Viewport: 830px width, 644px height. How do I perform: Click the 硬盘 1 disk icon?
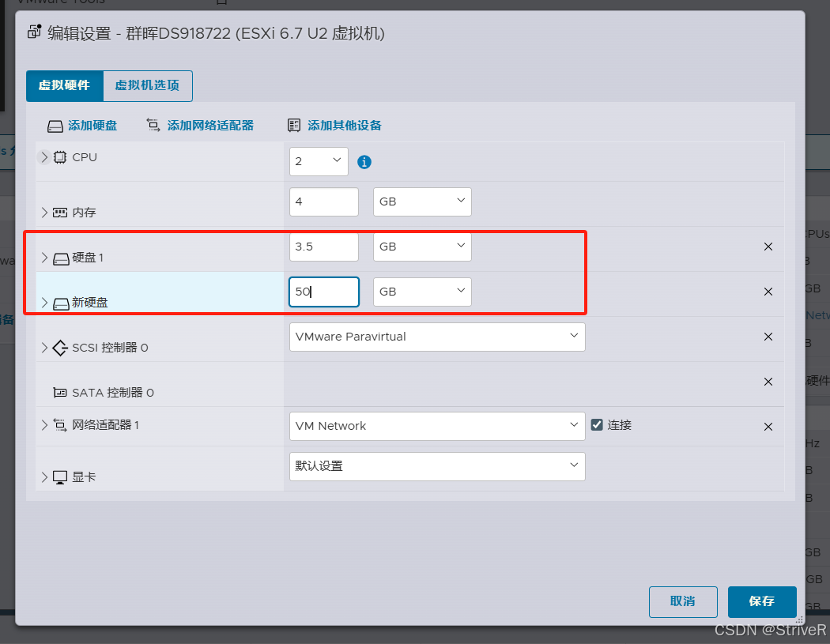(61, 258)
